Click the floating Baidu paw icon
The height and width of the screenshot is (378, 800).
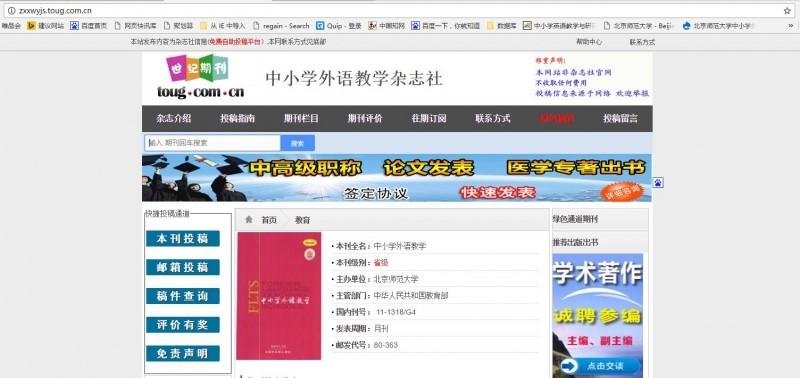(658, 183)
